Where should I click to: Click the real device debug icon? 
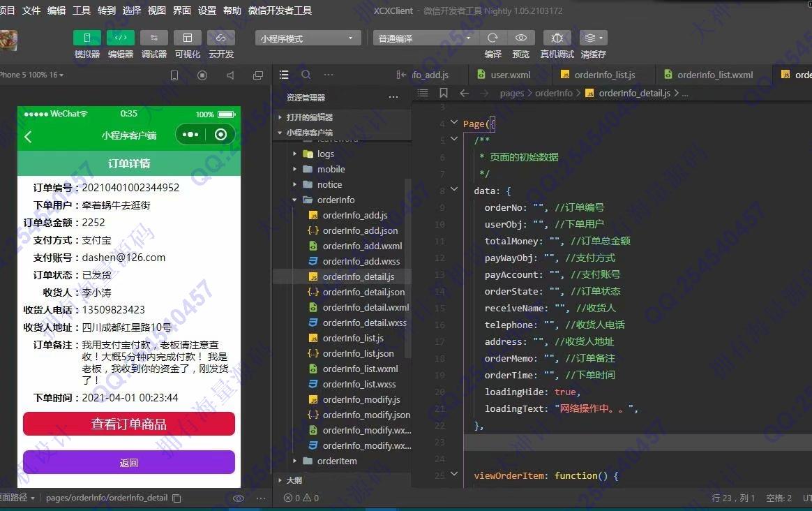(557, 38)
